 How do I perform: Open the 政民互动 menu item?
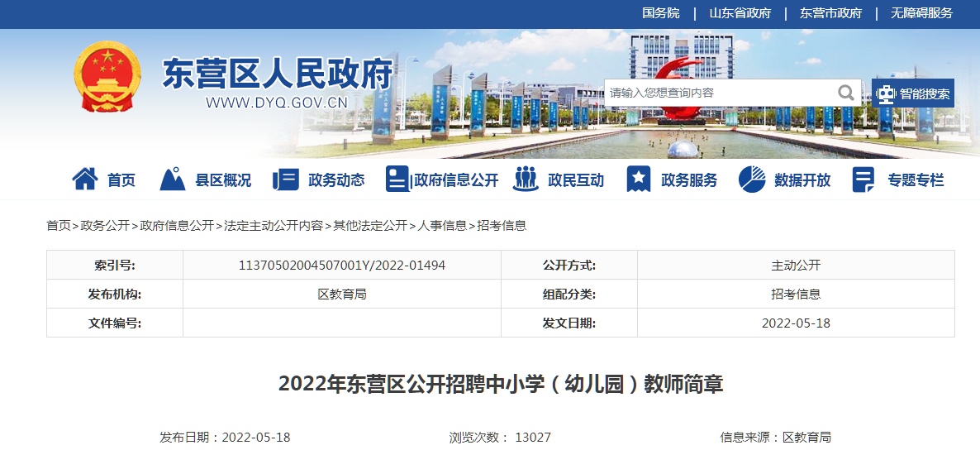tap(576, 180)
